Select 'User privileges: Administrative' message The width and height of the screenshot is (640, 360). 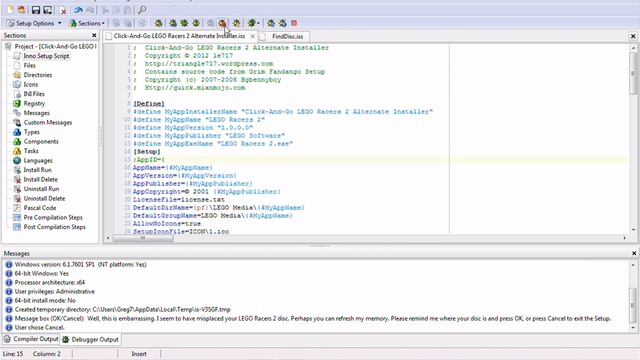pos(55,291)
